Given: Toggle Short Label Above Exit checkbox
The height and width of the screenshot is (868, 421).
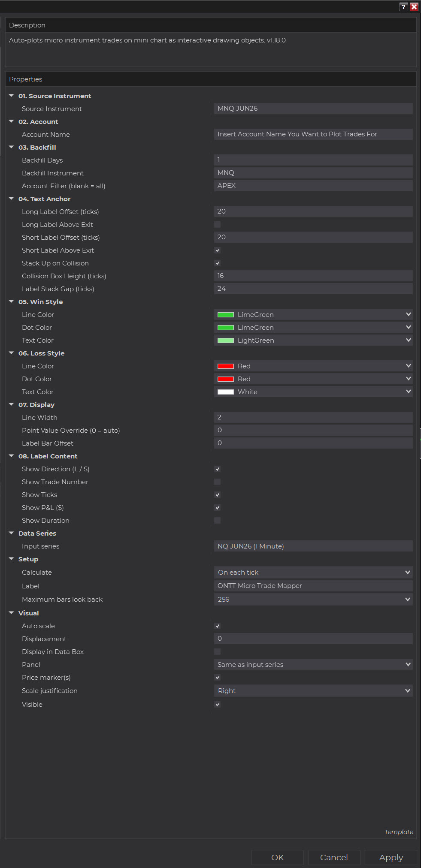Looking at the screenshot, I should pyautogui.click(x=218, y=250).
